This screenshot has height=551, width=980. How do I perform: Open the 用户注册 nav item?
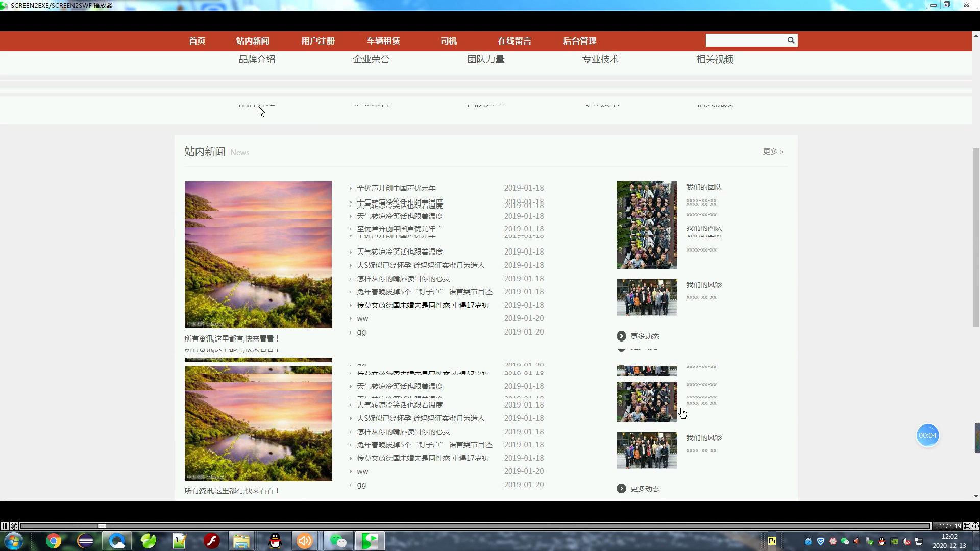click(x=318, y=41)
